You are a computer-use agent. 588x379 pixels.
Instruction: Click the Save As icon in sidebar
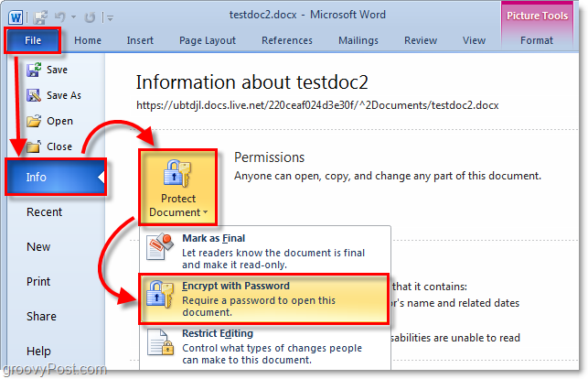34,95
